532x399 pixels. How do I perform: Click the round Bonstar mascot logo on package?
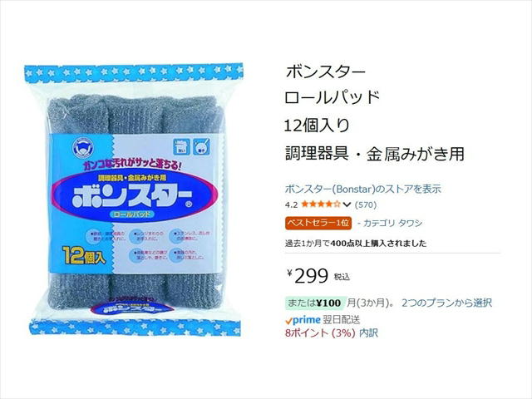(x=81, y=148)
